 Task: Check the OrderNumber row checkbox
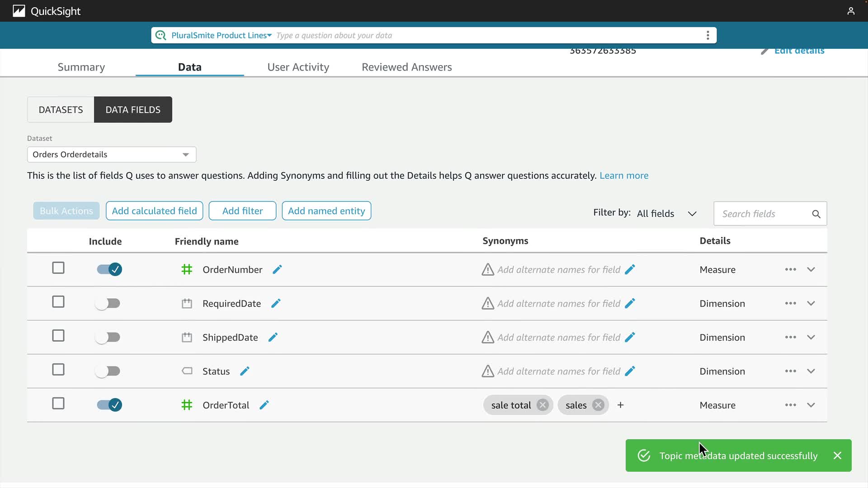pos(58,268)
